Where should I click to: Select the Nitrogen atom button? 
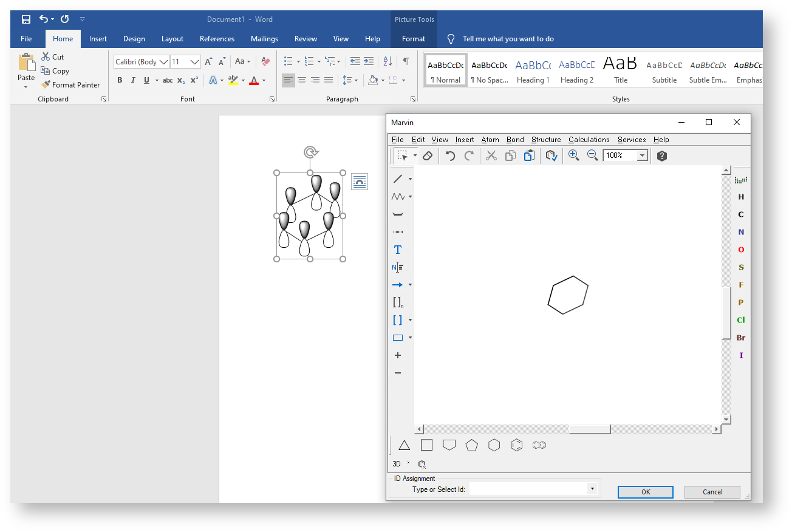tap(740, 232)
